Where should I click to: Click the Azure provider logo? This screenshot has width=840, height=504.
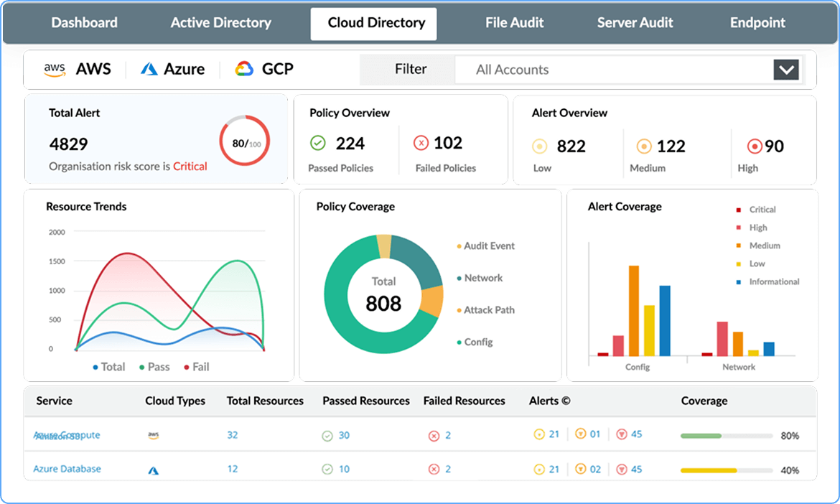[x=151, y=69]
